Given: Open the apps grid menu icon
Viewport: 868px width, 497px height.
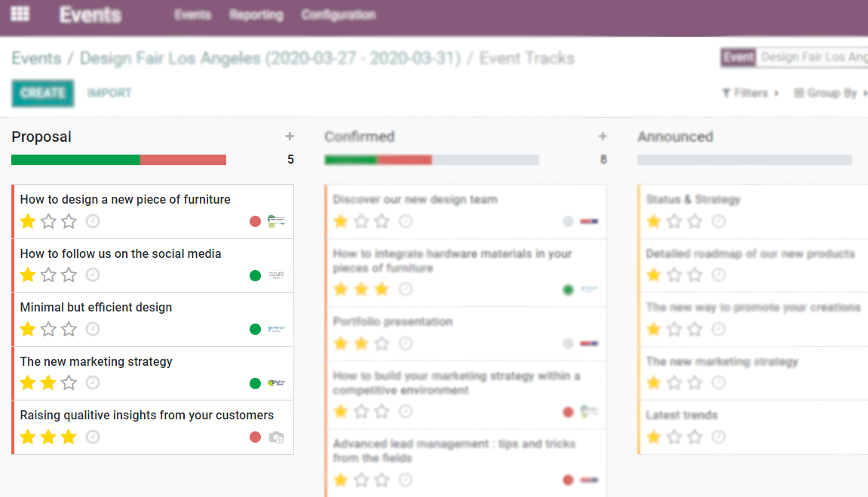Looking at the screenshot, I should 20,14.
